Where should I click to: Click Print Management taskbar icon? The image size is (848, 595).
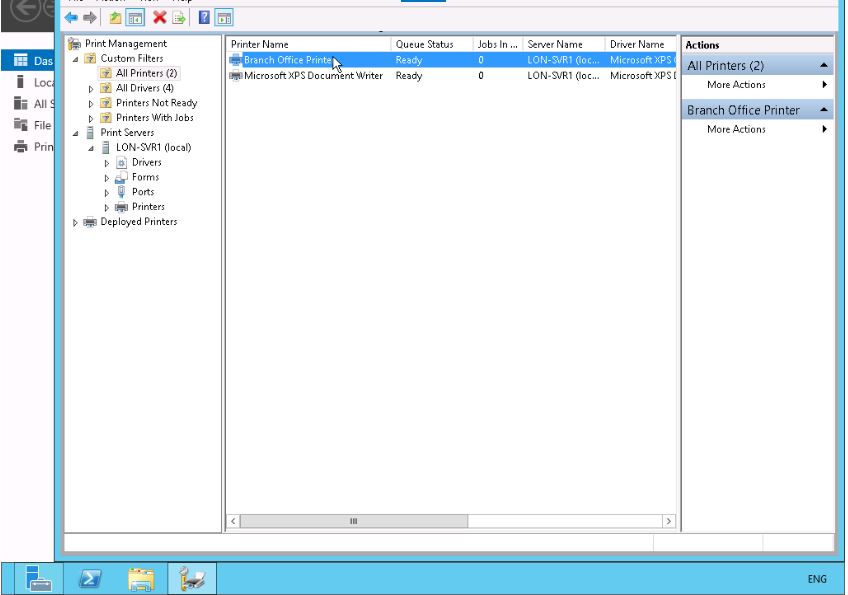193,579
